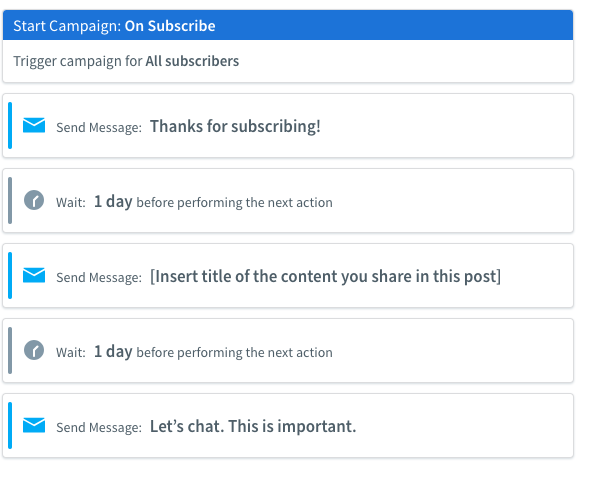Open the Start Campaign: On Subscribe header

click(x=288, y=25)
